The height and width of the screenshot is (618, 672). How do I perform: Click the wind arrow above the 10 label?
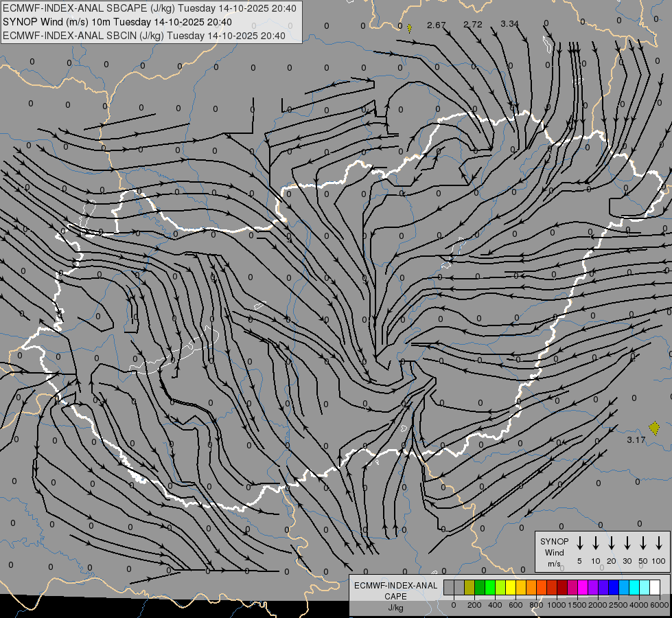tap(595, 543)
